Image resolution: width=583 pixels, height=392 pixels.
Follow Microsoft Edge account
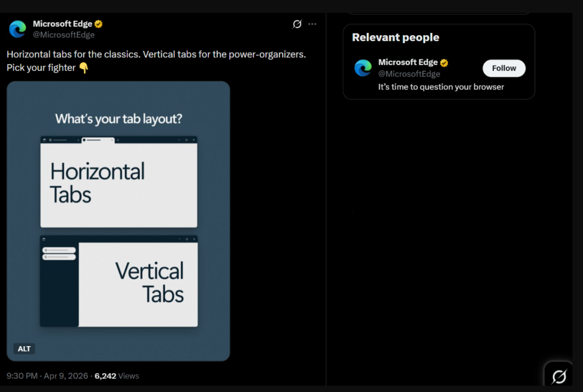click(504, 69)
